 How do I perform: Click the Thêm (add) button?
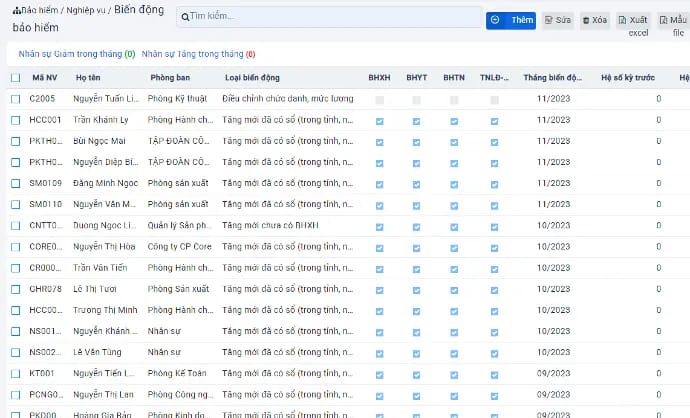[x=510, y=20]
